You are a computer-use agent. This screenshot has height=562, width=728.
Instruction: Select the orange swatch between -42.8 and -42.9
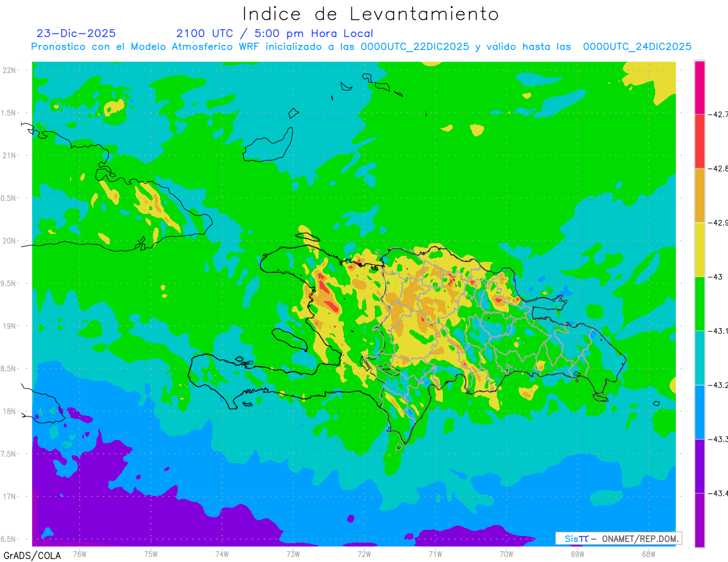click(699, 195)
